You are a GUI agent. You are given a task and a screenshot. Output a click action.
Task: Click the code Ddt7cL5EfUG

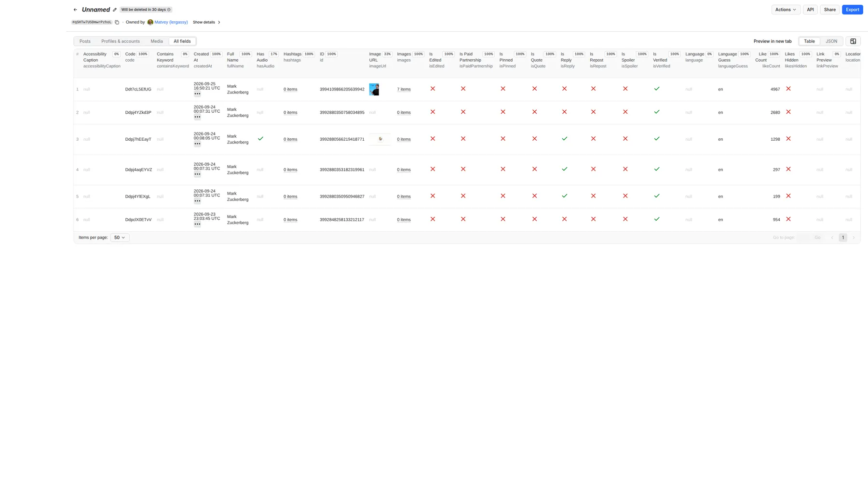pos(138,89)
